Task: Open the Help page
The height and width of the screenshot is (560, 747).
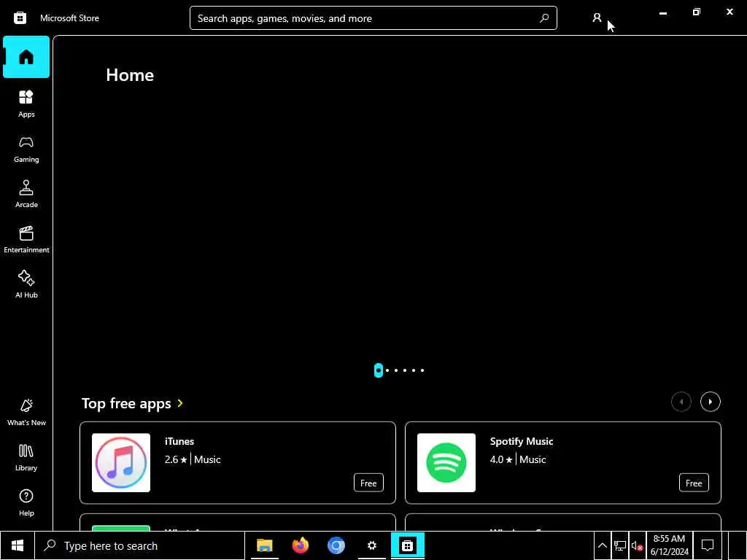Action: [x=26, y=503]
